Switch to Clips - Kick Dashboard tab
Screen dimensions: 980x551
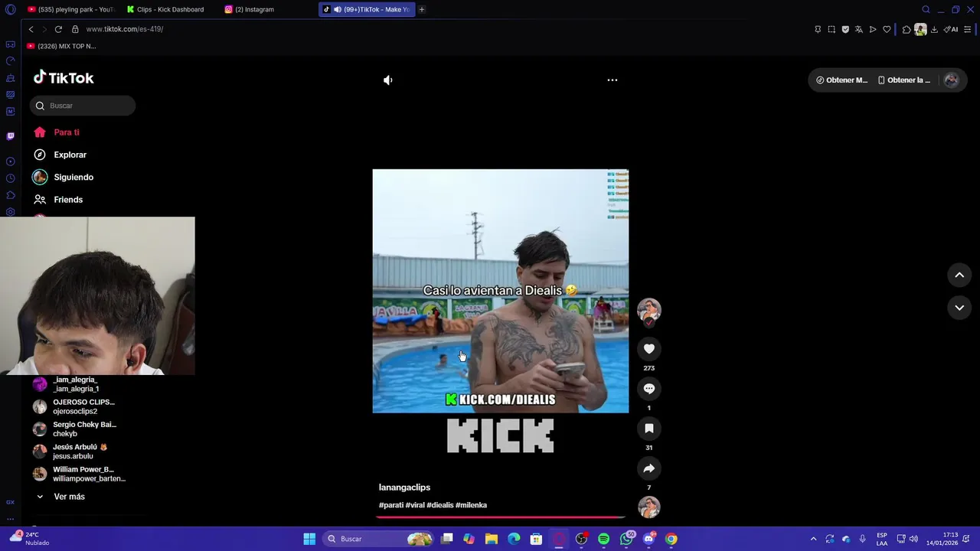166,9
